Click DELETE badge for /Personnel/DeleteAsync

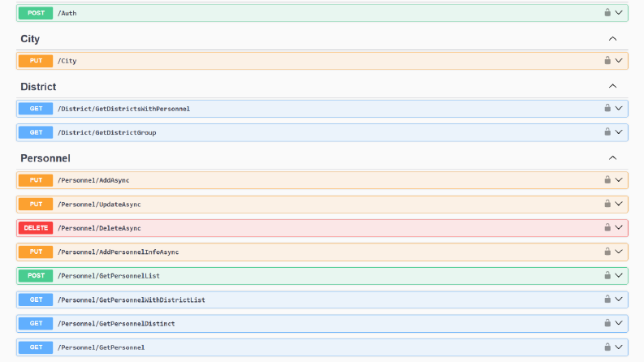tap(36, 228)
